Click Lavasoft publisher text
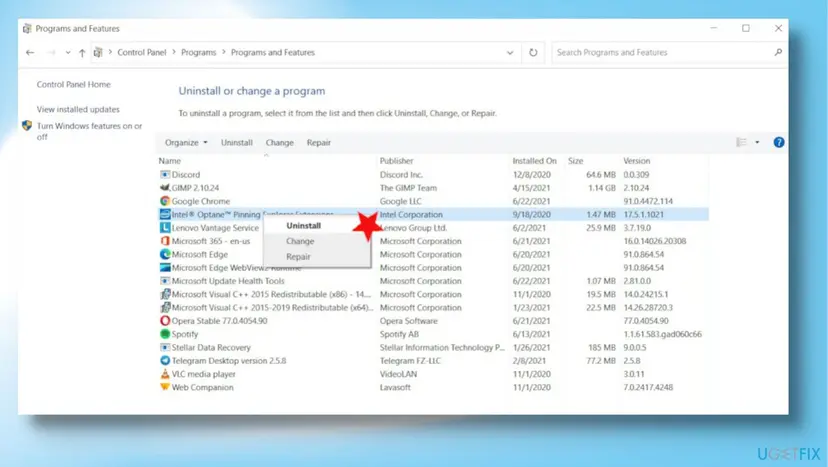This screenshot has width=828, height=467. pyautogui.click(x=395, y=387)
